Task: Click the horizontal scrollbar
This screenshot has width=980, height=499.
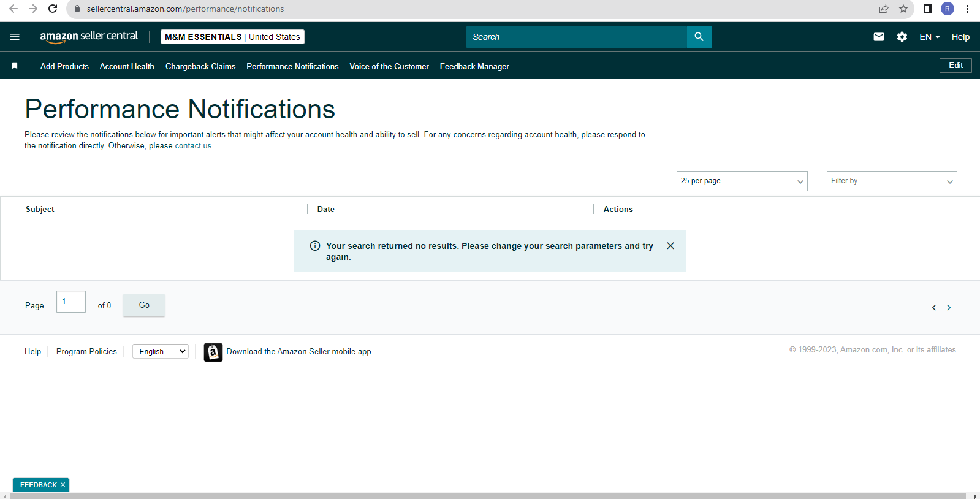Action: pyautogui.click(x=488, y=496)
